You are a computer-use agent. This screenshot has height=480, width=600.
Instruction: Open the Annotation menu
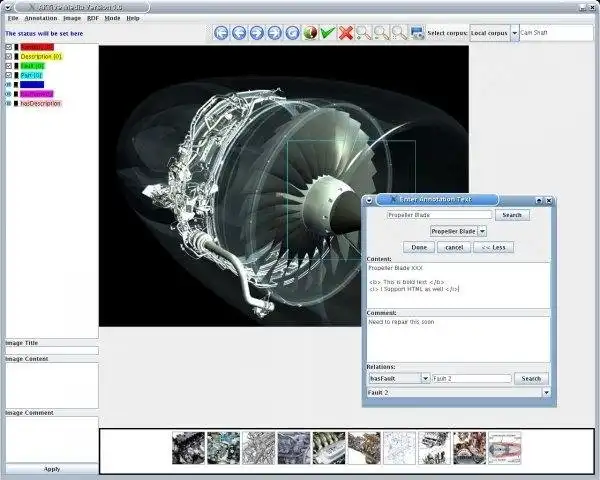(41, 18)
